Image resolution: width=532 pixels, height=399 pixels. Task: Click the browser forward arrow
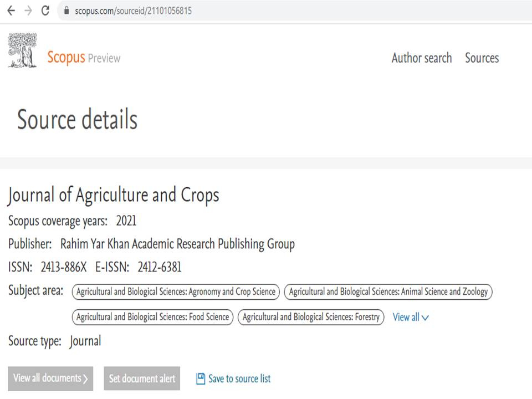point(28,11)
